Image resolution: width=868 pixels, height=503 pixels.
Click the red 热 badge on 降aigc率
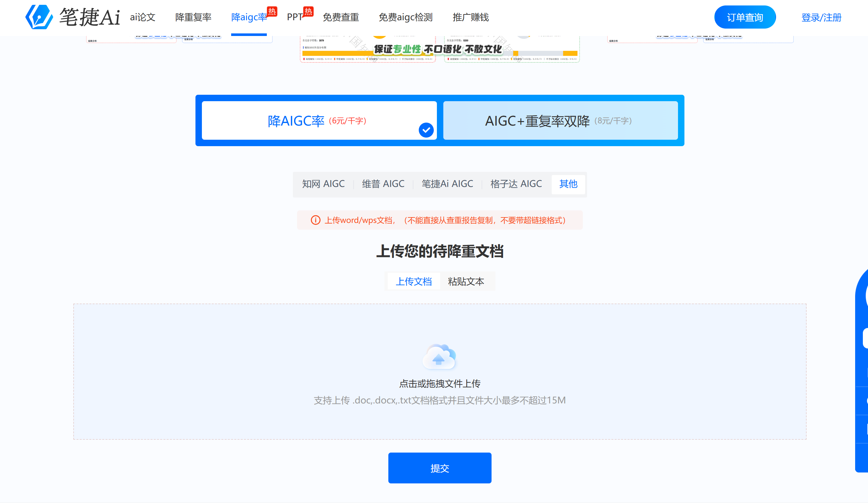272,12
